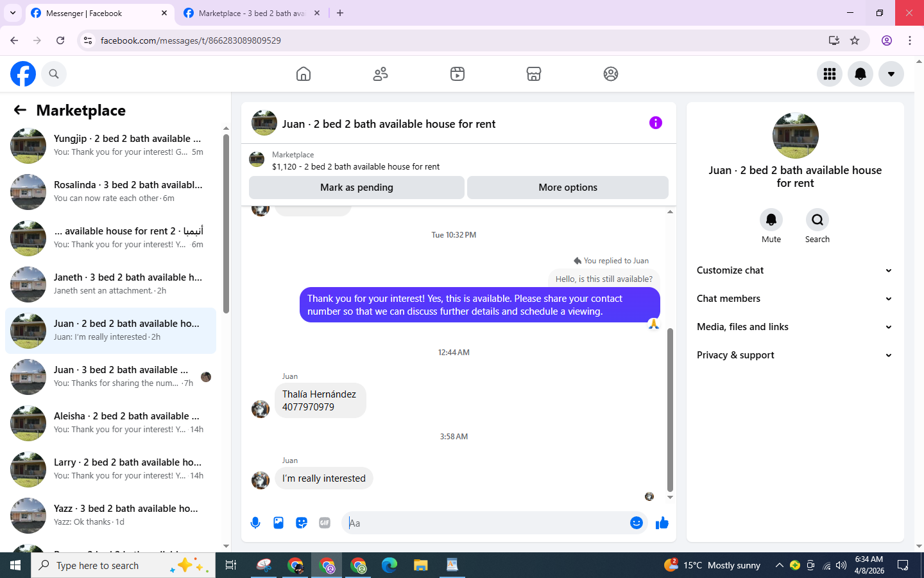Click the Mark as pending button
This screenshot has width=924, height=578.
pyautogui.click(x=357, y=188)
